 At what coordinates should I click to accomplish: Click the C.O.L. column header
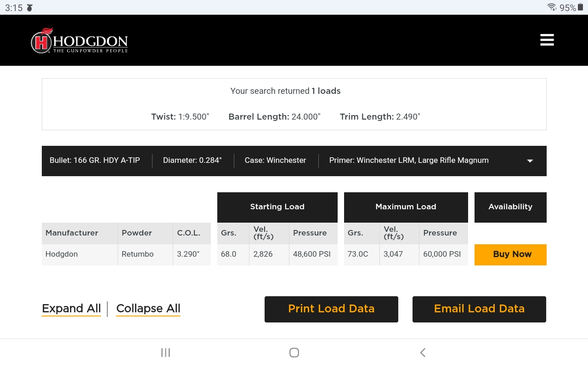point(192,233)
